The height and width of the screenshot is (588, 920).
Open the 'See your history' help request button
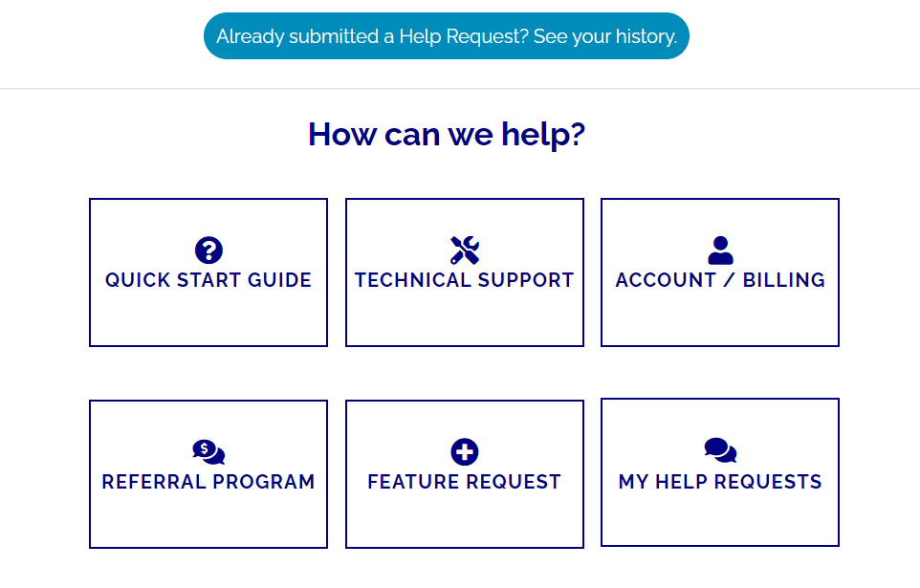[x=447, y=35]
